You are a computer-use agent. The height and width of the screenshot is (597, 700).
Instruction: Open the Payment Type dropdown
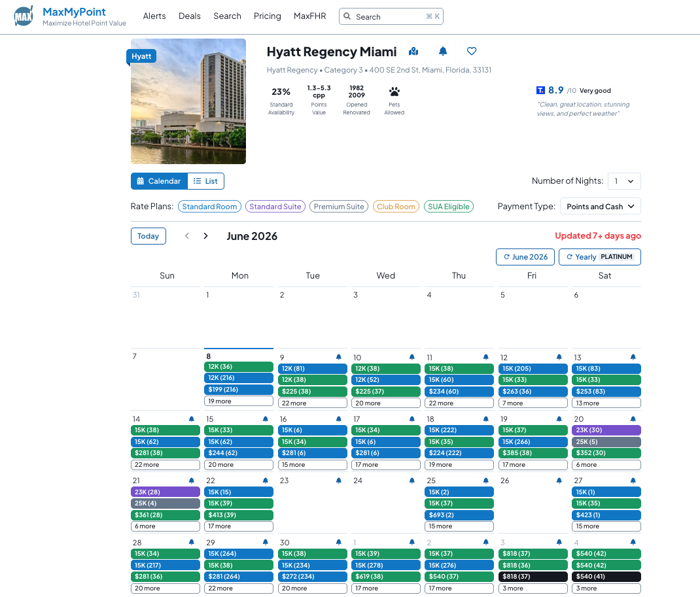601,207
